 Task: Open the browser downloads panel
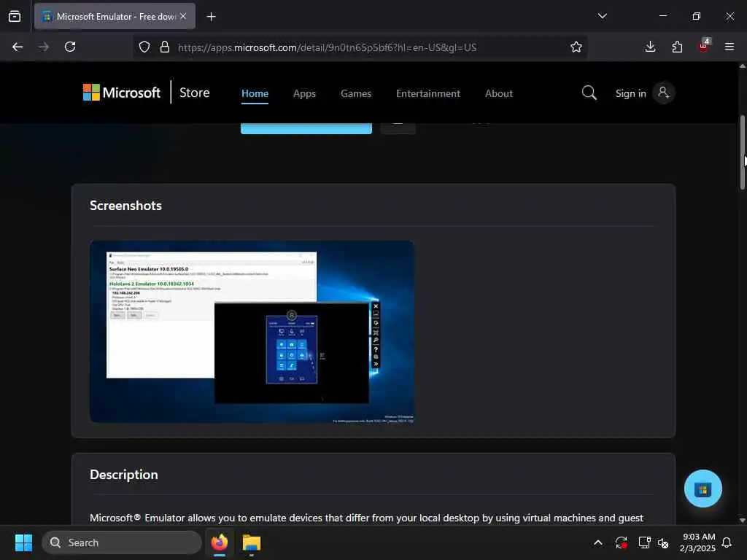click(x=650, y=47)
